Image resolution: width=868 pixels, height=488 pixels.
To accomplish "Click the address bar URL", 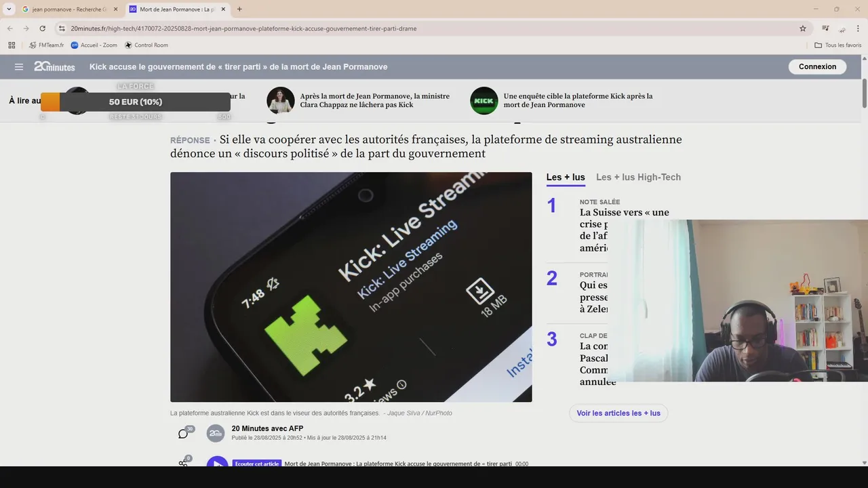I will (x=244, y=28).
